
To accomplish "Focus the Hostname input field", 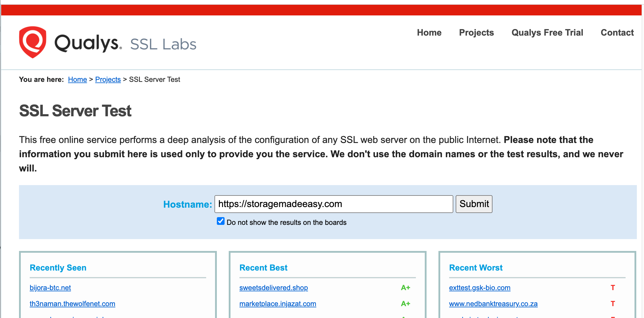I will click(x=333, y=204).
